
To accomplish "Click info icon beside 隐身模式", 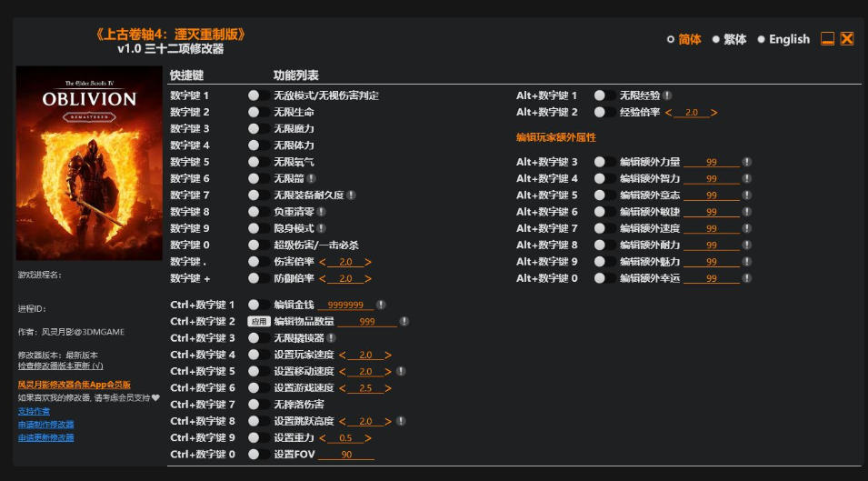I will coord(321,228).
